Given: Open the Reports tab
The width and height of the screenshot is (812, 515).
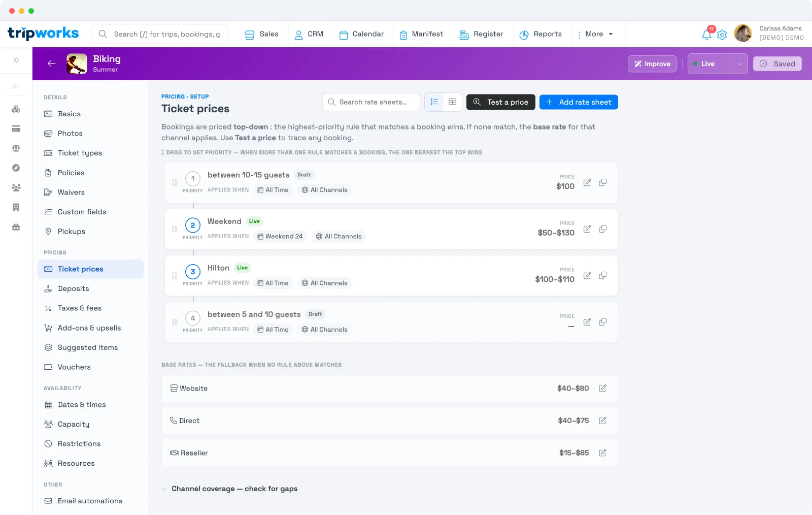Looking at the screenshot, I should pos(540,34).
